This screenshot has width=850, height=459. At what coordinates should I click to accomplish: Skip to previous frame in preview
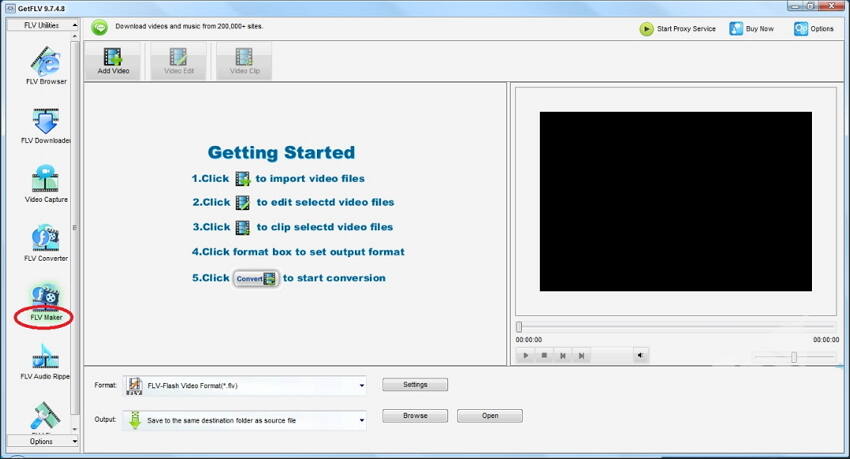(x=563, y=356)
